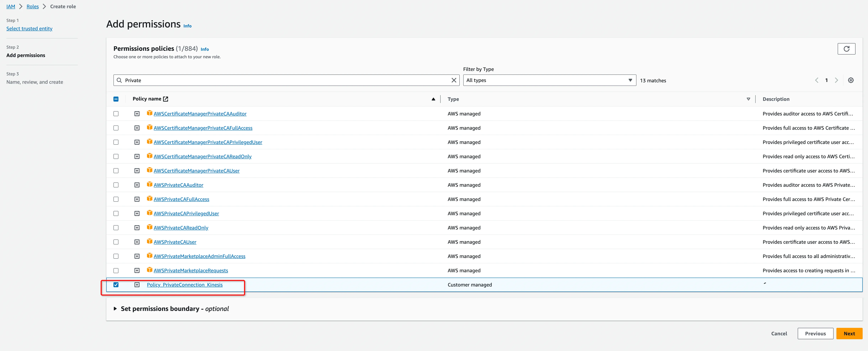
Task: Expand Set permissions boundary section
Action: [115, 309]
